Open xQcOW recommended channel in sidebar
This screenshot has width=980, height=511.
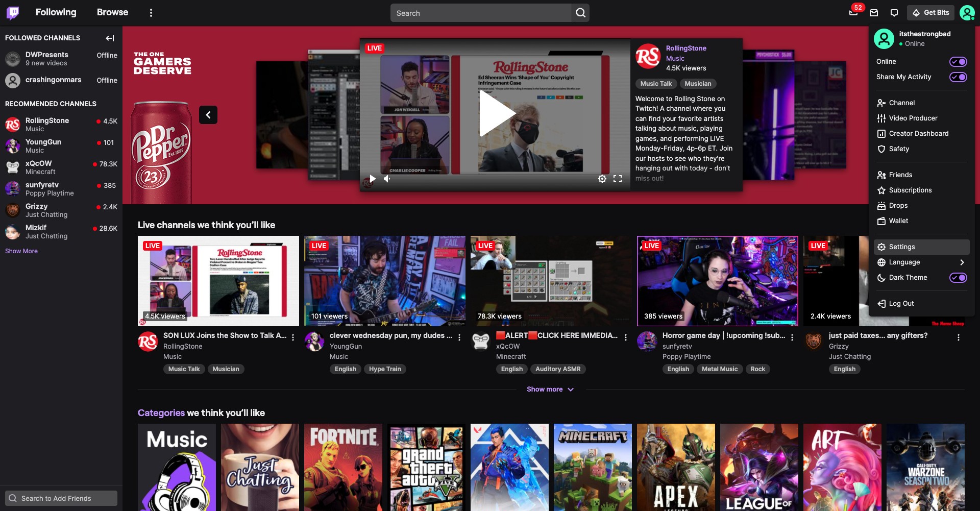pyautogui.click(x=61, y=167)
